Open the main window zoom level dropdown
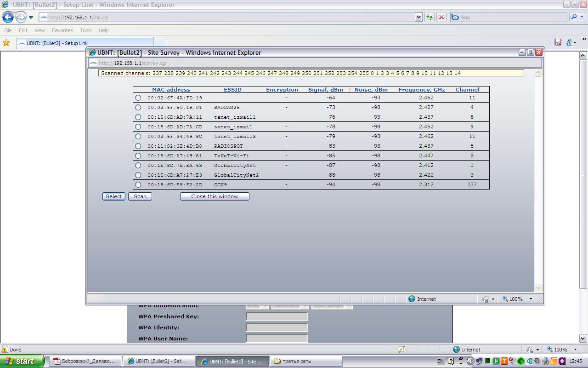This screenshot has height=368, width=588. coord(575,350)
